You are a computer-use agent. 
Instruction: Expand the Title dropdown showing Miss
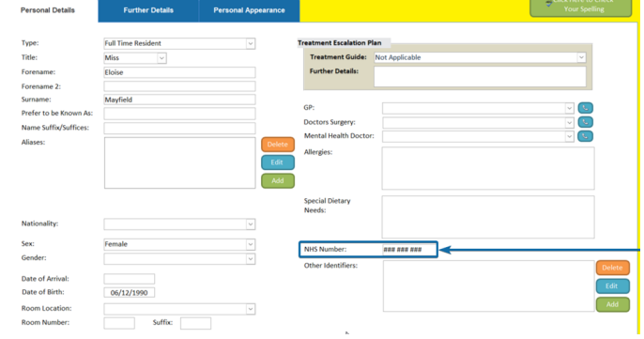pos(161,58)
